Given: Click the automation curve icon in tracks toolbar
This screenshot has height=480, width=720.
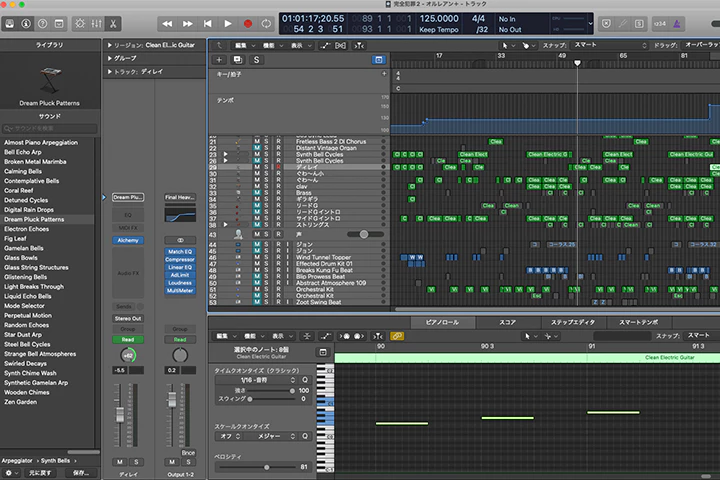Looking at the screenshot, I should coord(325,45).
